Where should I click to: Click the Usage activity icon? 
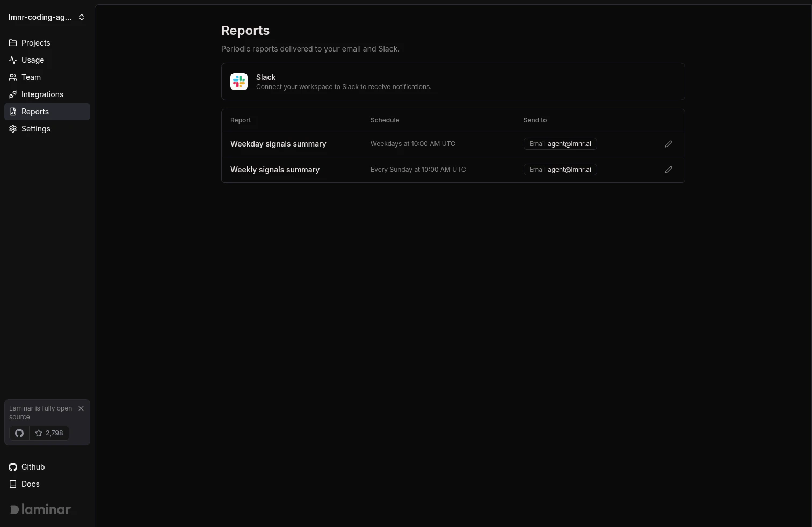tap(12, 60)
